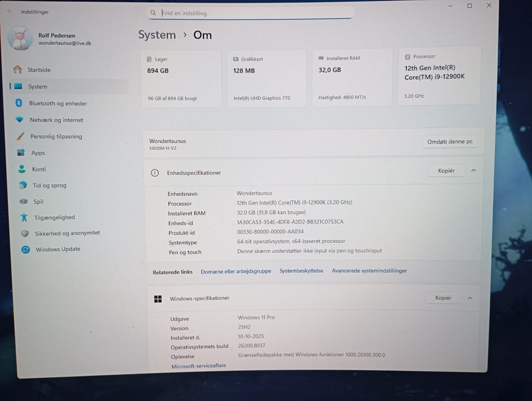Copy device specs with Kopiér button
This screenshot has height=401, width=532.
tap(446, 170)
